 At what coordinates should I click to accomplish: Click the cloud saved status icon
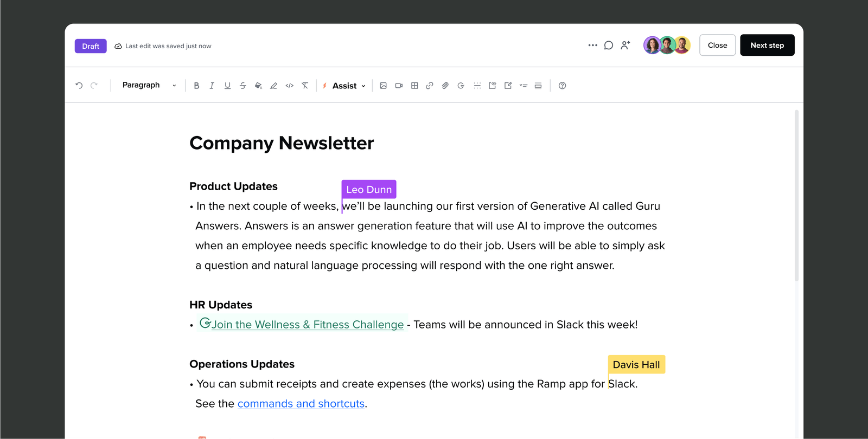pyautogui.click(x=118, y=46)
